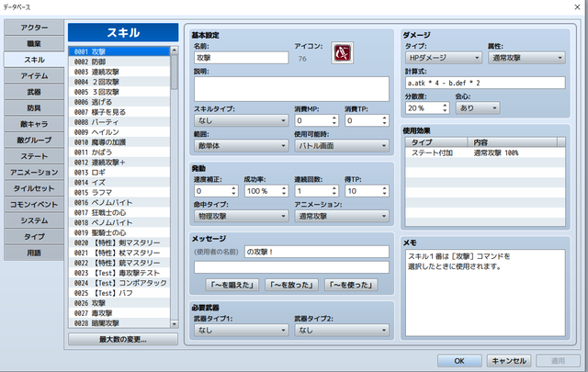Select skill 0006 逃げる
The image size is (588, 372).
[x=119, y=102]
